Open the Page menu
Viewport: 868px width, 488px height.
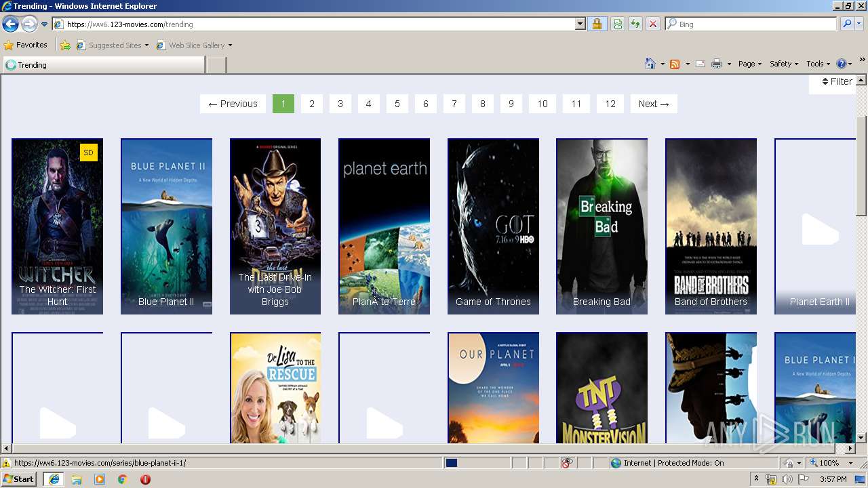749,64
